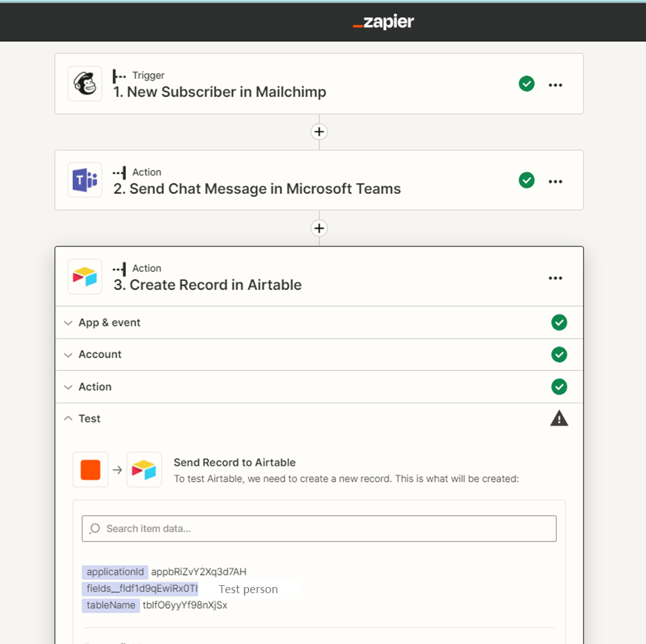The width and height of the screenshot is (646, 644).
Task: Click the Send Record to Airtable heading
Action: [x=235, y=462]
